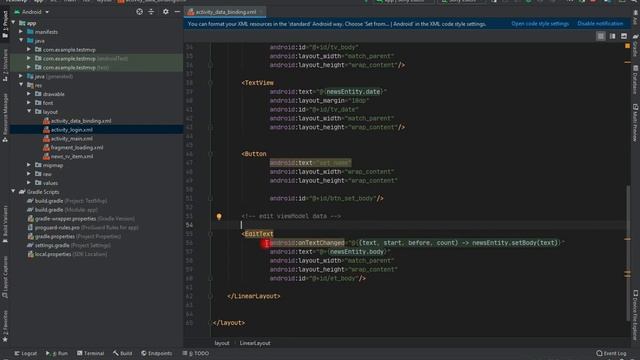Select proguard-rules.pro file
Image resolution: width=640 pixels, height=360 pixels.
[83, 228]
